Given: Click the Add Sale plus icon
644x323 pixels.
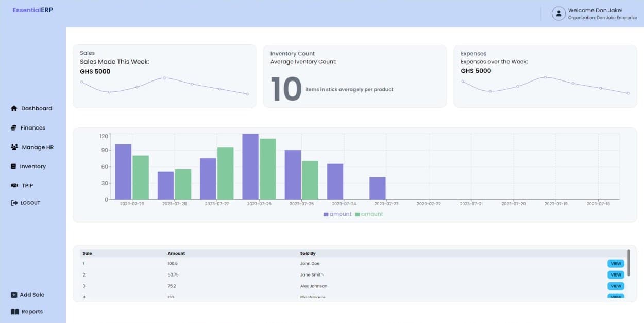Looking at the screenshot, I should click(14, 295).
